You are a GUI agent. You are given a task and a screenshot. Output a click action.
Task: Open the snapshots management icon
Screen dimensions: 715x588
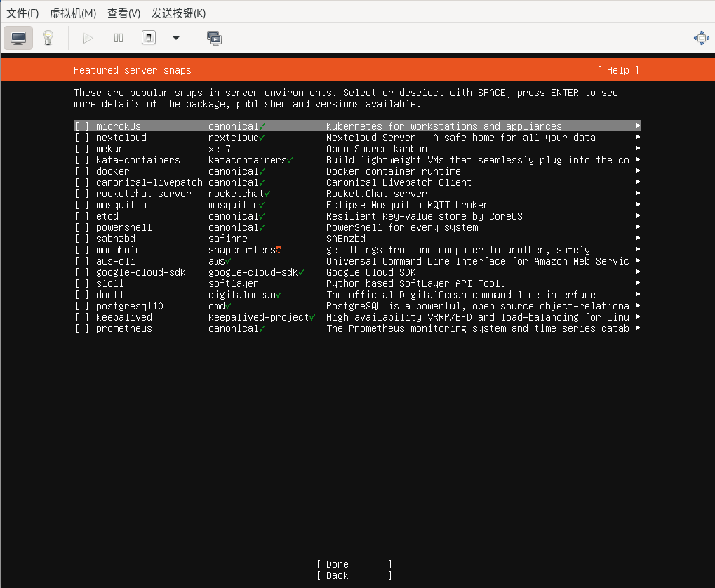214,38
